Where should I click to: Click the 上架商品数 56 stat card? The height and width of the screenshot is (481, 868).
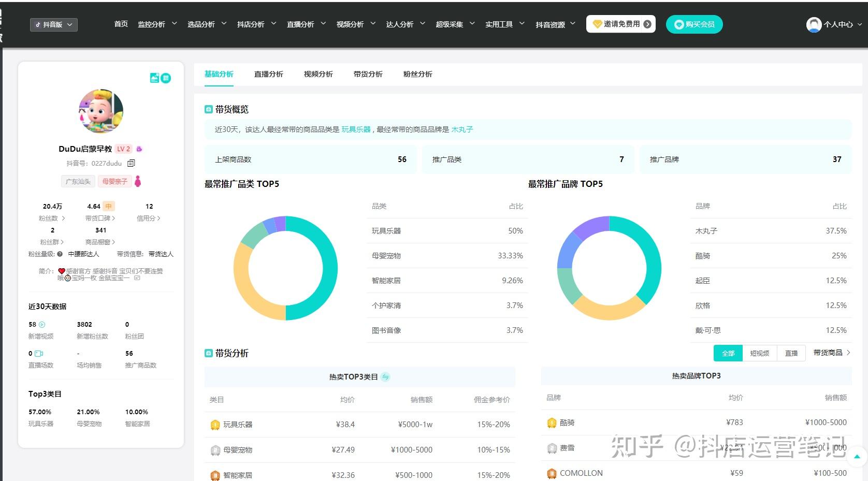(x=310, y=159)
